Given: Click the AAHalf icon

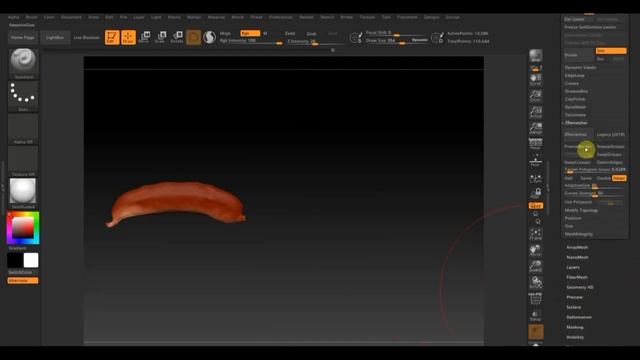Looking at the screenshot, I should [536, 128].
